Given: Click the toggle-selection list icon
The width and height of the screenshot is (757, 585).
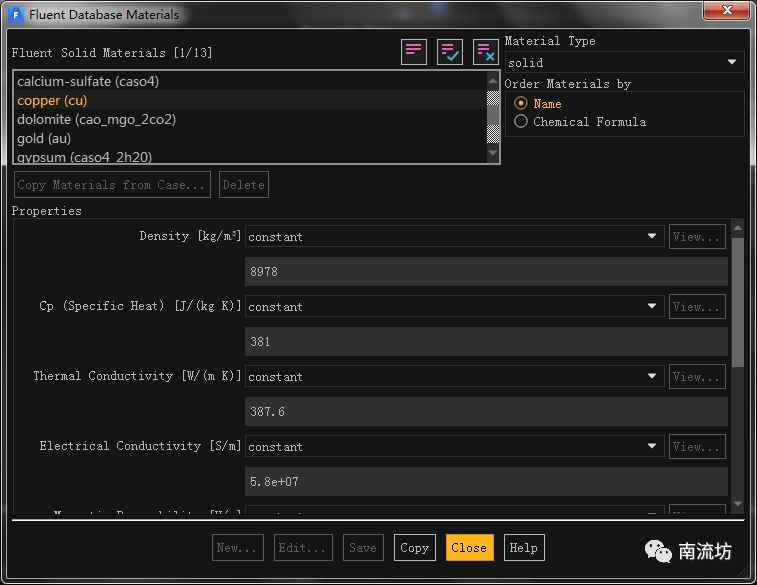Looking at the screenshot, I should coord(414,52).
